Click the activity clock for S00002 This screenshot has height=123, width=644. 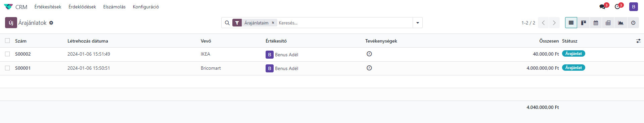(x=369, y=54)
